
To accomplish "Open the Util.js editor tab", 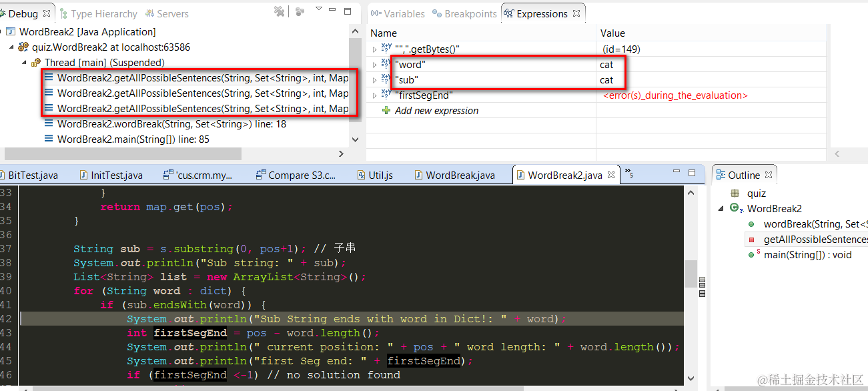I will point(374,175).
